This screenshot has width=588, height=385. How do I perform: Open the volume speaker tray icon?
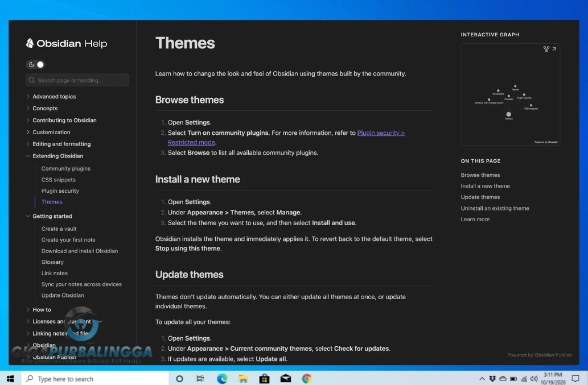(x=534, y=379)
